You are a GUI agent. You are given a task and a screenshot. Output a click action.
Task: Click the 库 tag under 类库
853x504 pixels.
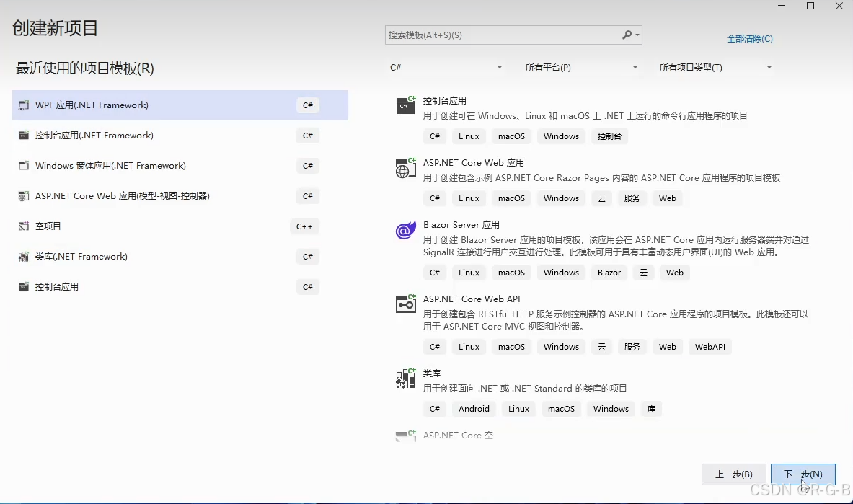651,409
